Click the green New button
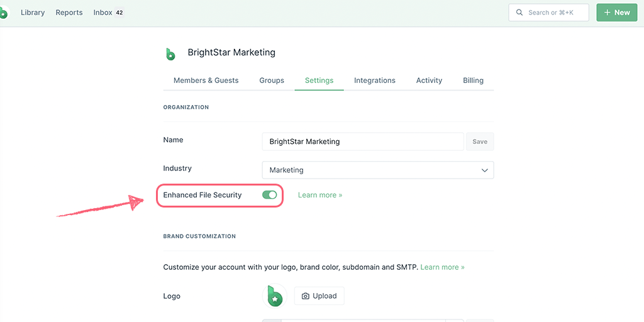Image resolution: width=644 pixels, height=322 pixels. click(x=616, y=13)
